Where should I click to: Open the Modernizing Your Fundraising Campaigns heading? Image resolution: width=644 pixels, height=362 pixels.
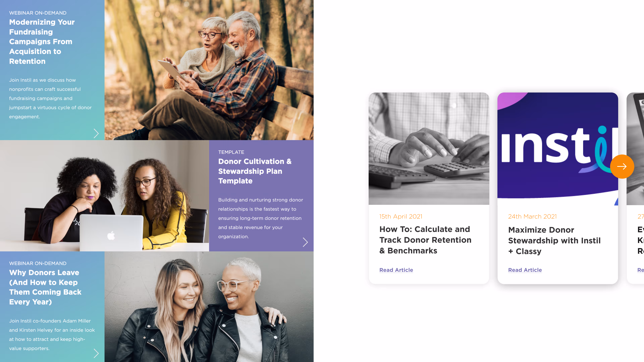point(42,41)
